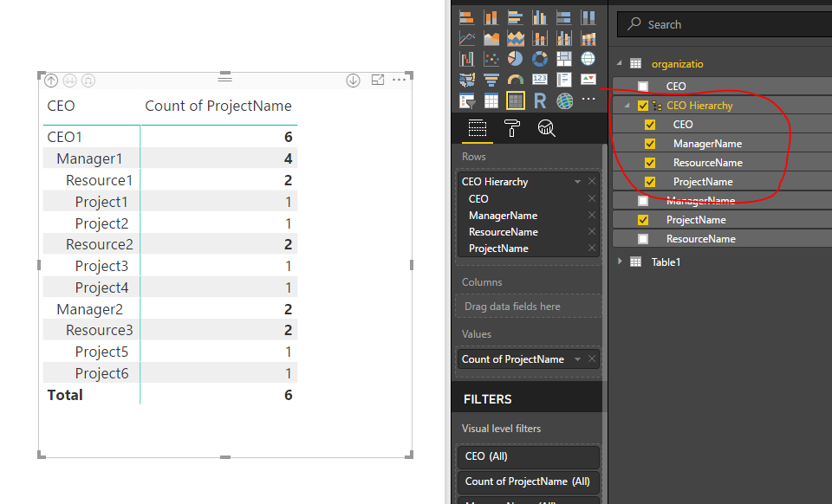This screenshot has height=504, width=832.
Task: Uncheck ProjectName under CEO Hierarchy
Action: [650, 182]
